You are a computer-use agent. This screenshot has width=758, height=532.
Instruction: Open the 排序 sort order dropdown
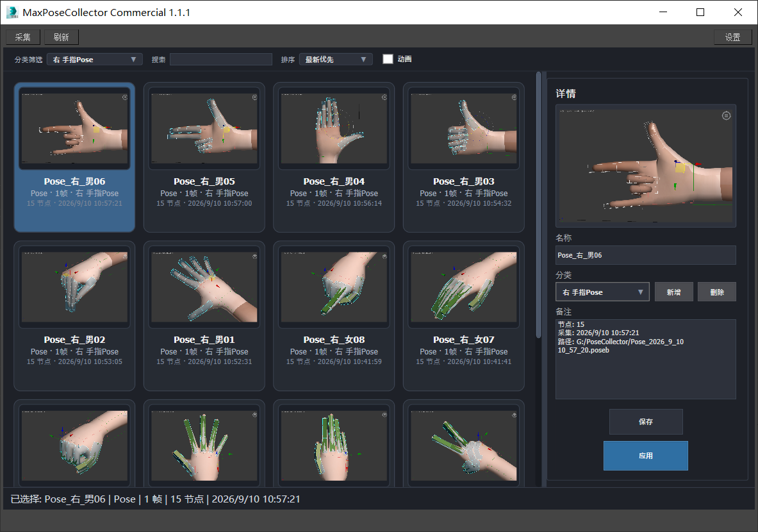click(336, 60)
